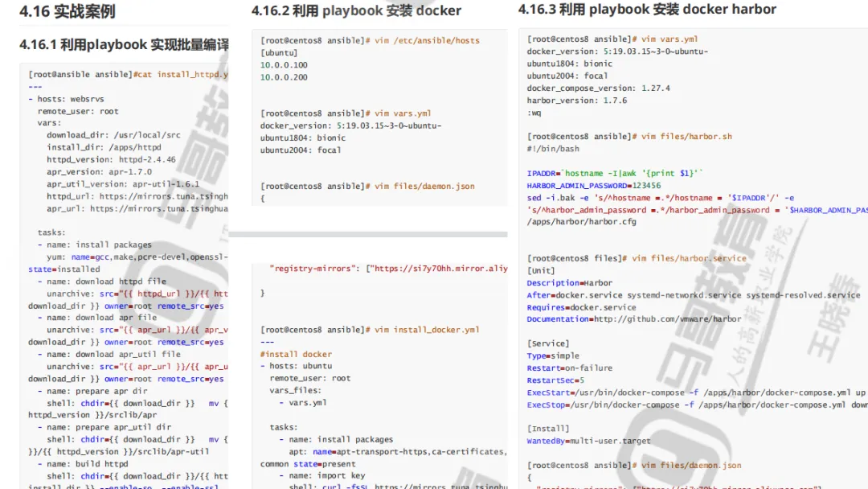Click the "harbor_version: 1.7.6" line
This screenshot has width=868, height=489.
[x=577, y=101]
